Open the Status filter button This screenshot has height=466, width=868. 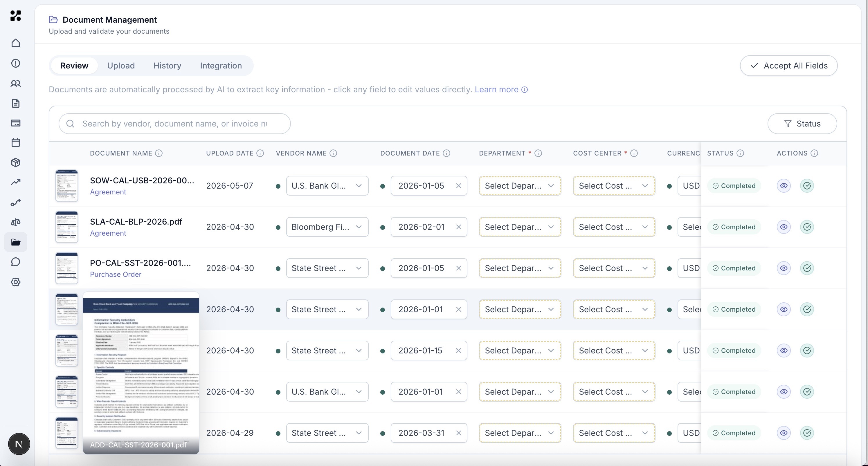(802, 124)
